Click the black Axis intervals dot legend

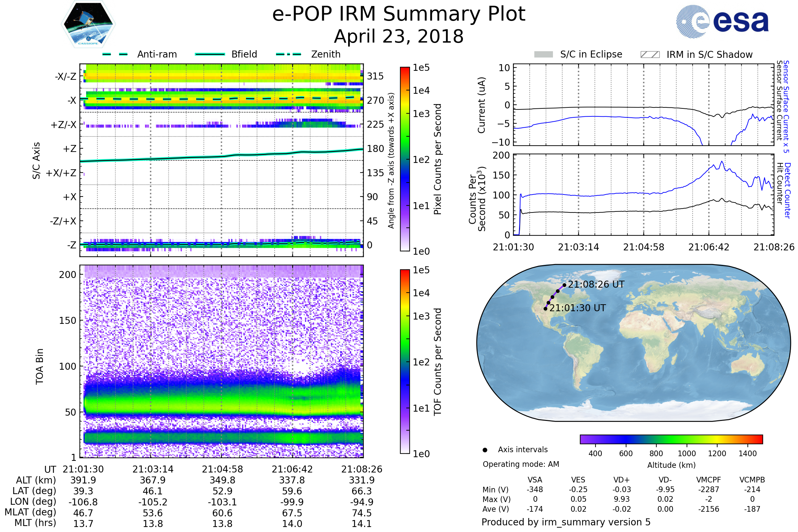[x=485, y=450]
